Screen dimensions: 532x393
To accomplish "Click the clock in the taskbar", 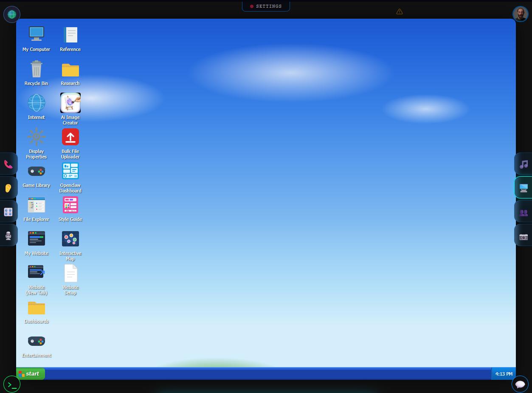I will (x=504, y=374).
